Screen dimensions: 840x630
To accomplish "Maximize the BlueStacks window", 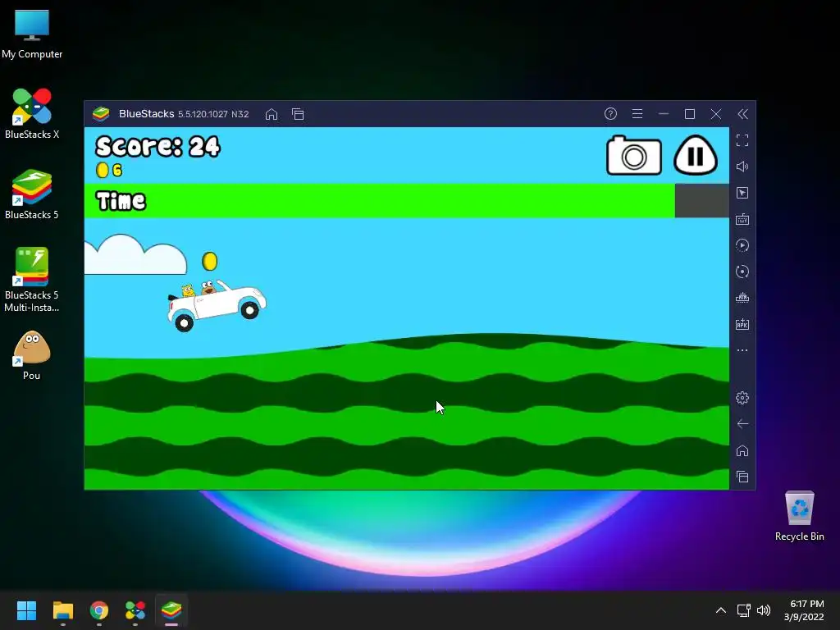I will [690, 113].
